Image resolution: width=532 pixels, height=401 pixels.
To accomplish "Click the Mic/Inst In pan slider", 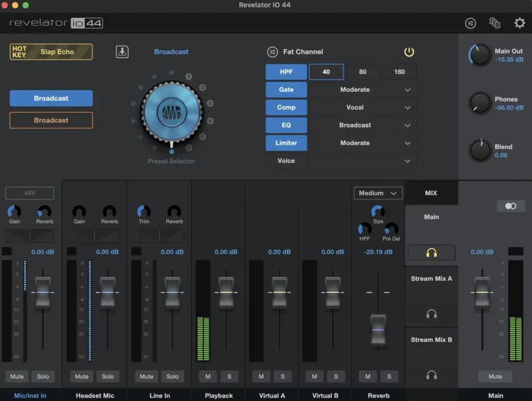I will [30, 236].
